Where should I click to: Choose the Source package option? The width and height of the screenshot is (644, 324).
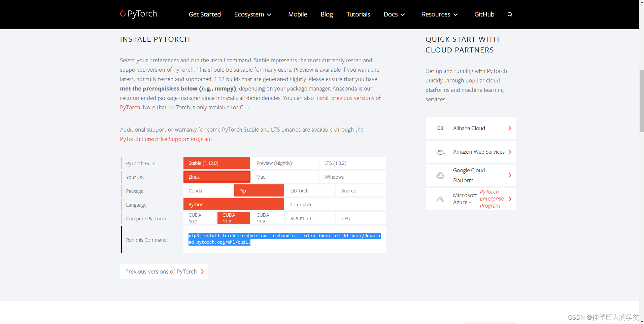(361, 190)
